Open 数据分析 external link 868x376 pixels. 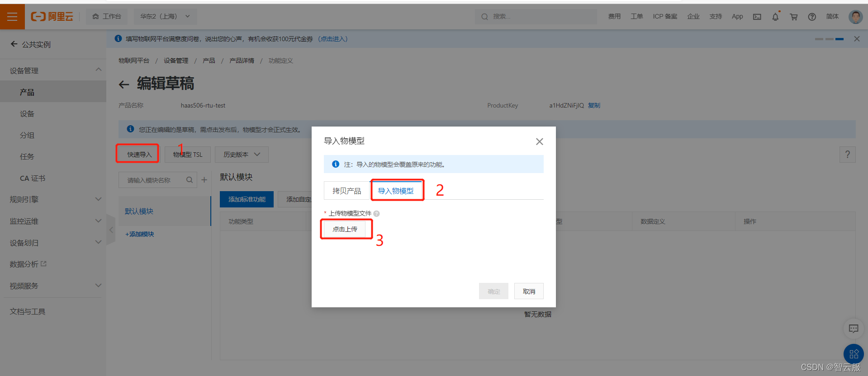[x=28, y=264]
